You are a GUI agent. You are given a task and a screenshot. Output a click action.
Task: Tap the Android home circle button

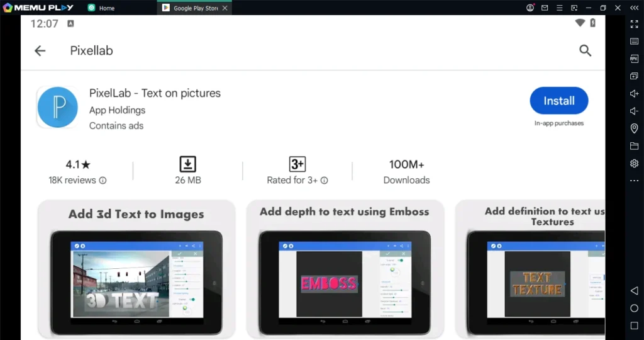pyautogui.click(x=634, y=309)
